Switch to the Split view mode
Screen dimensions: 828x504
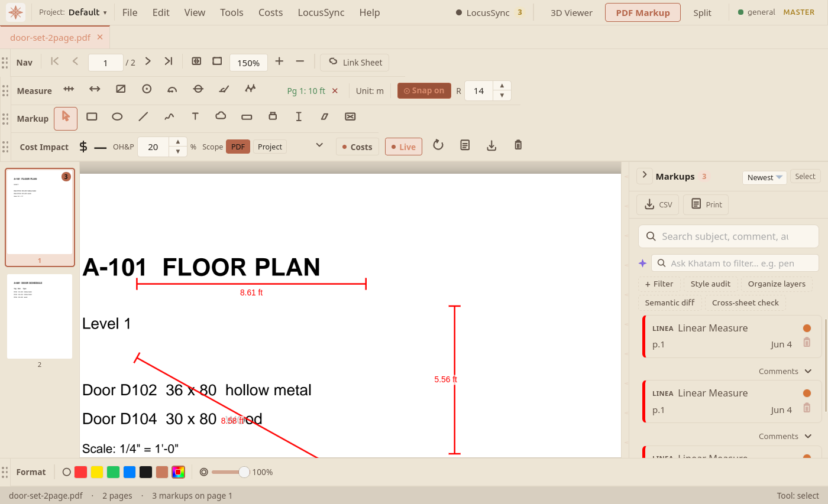(x=703, y=12)
